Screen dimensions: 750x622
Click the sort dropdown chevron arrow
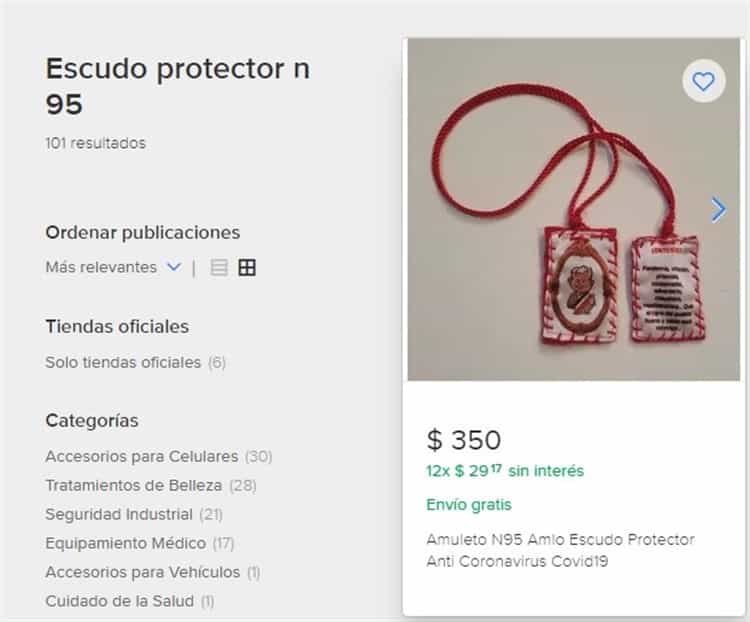pos(174,267)
